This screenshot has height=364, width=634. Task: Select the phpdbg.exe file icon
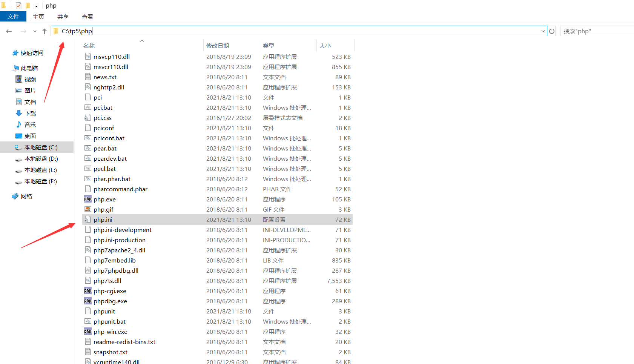[88, 301]
